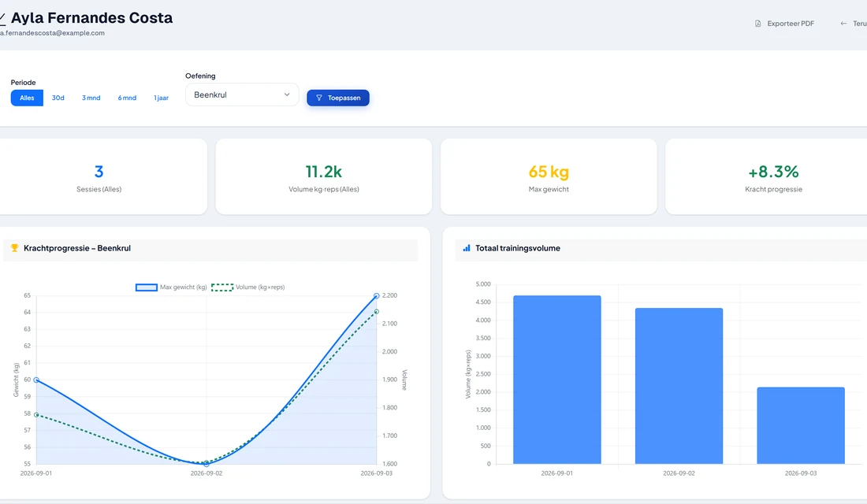
Task: Click the 2026-09-03 bar in Totaal trainingsvolume
Action: point(801,425)
